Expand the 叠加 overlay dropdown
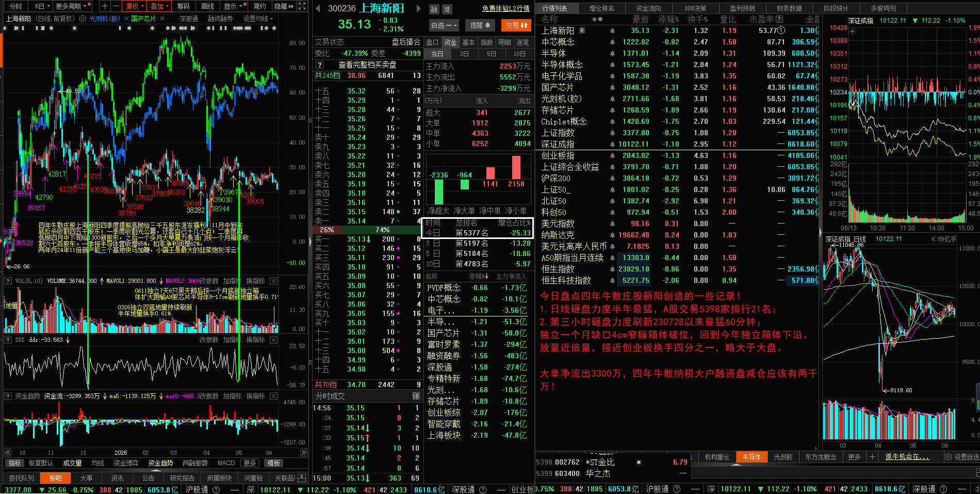 click(159, 6)
